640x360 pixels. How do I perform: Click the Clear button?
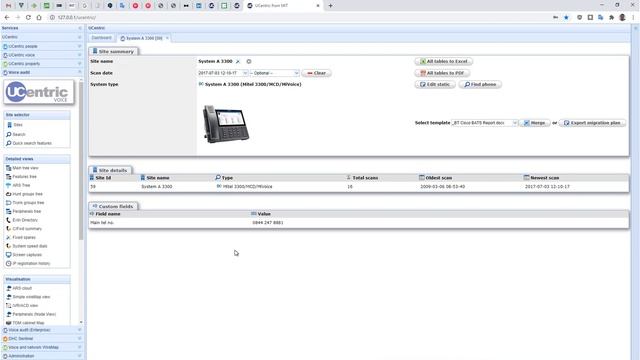[317, 73]
